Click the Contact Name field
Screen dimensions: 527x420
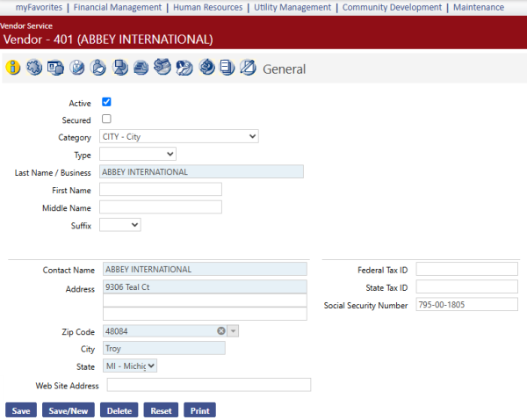pos(205,270)
